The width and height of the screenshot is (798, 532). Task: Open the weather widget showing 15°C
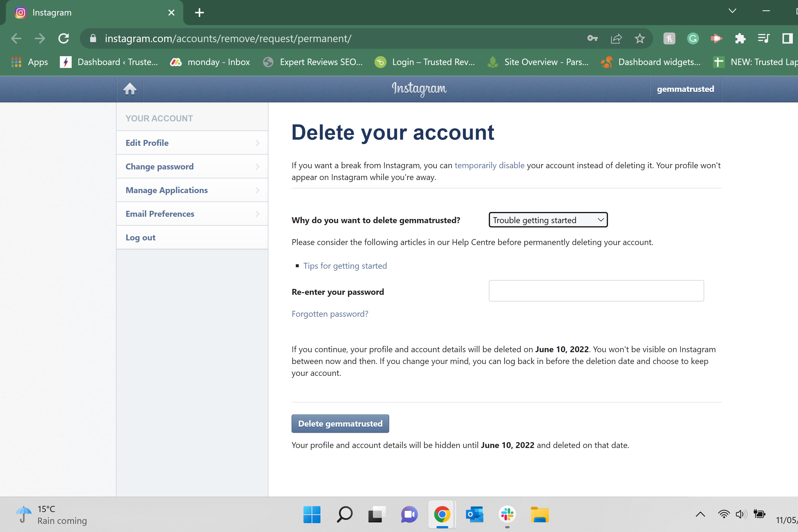coord(51,515)
